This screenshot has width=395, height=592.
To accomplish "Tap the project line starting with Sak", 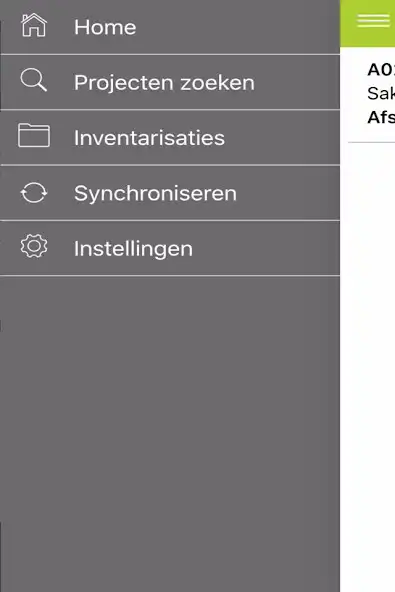I will [381, 93].
